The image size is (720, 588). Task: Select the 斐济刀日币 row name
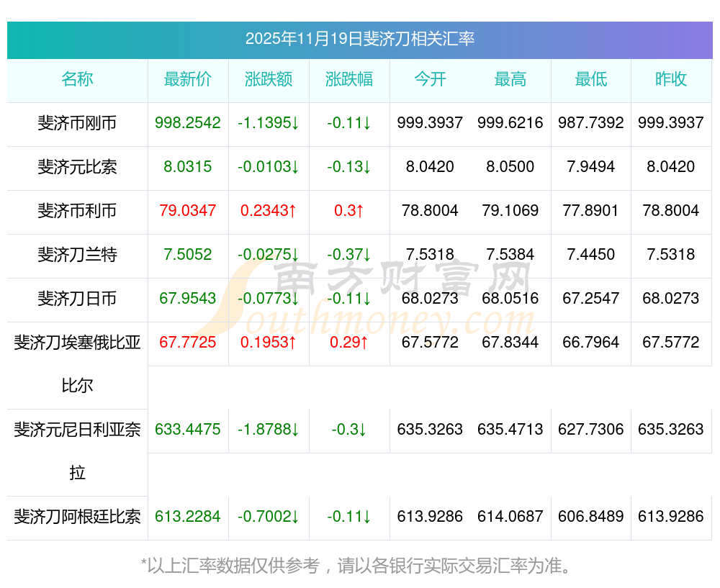coord(77,299)
